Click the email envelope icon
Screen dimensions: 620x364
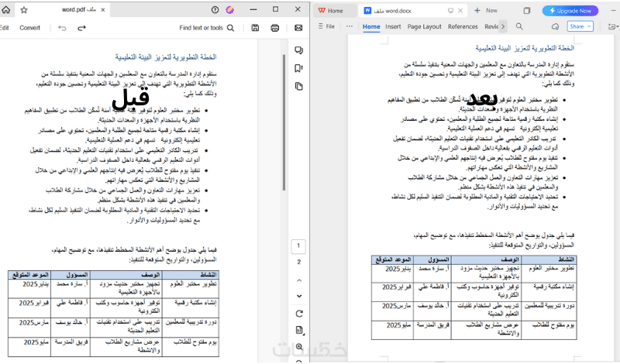point(298,28)
